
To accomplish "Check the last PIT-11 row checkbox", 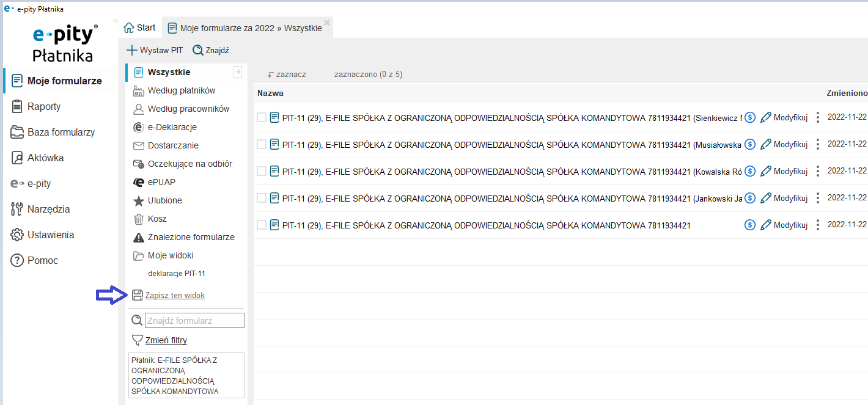I will pyautogui.click(x=262, y=225).
